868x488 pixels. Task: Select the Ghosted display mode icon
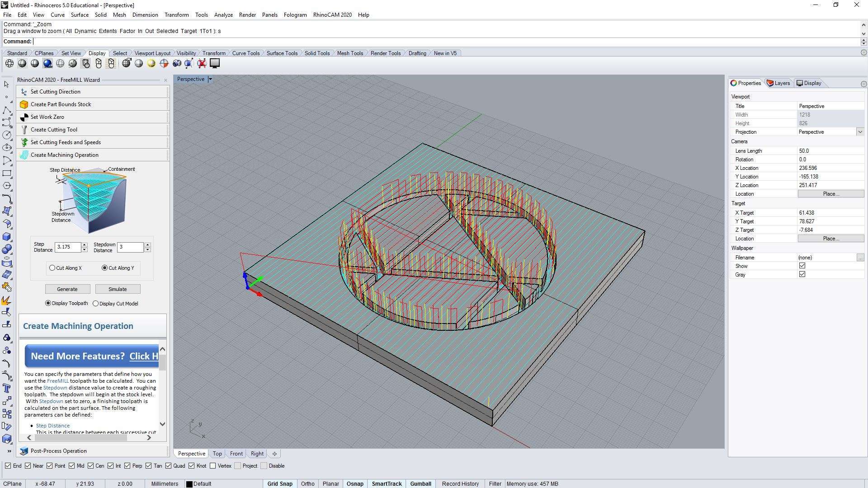pos(60,63)
